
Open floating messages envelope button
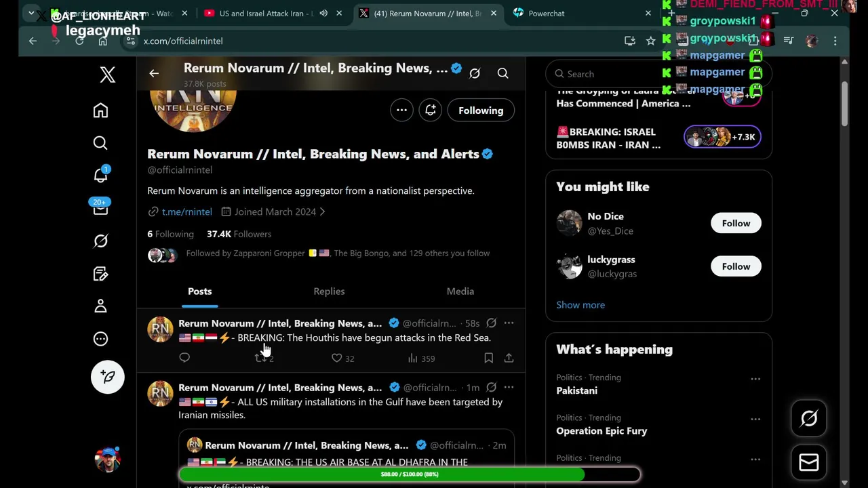tap(809, 462)
